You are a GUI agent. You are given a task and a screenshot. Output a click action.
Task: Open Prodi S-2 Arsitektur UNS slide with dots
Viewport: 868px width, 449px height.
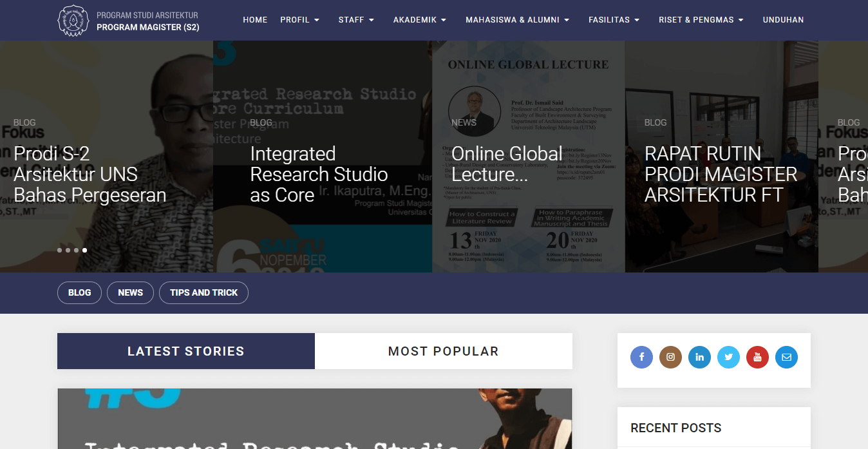[x=90, y=175]
